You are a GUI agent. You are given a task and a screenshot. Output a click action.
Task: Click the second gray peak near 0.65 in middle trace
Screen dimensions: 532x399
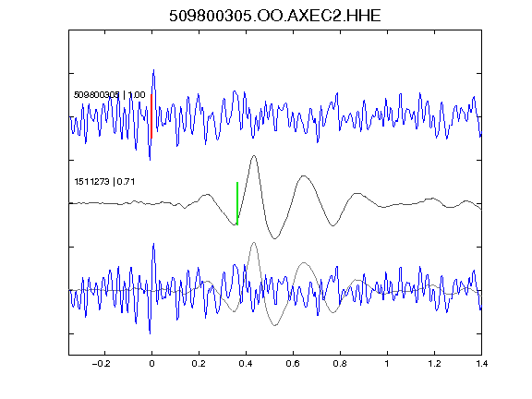click(x=304, y=176)
